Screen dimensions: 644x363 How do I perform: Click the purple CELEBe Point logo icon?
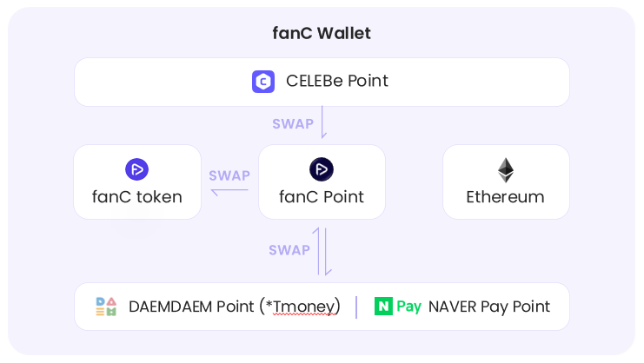coord(263,82)
